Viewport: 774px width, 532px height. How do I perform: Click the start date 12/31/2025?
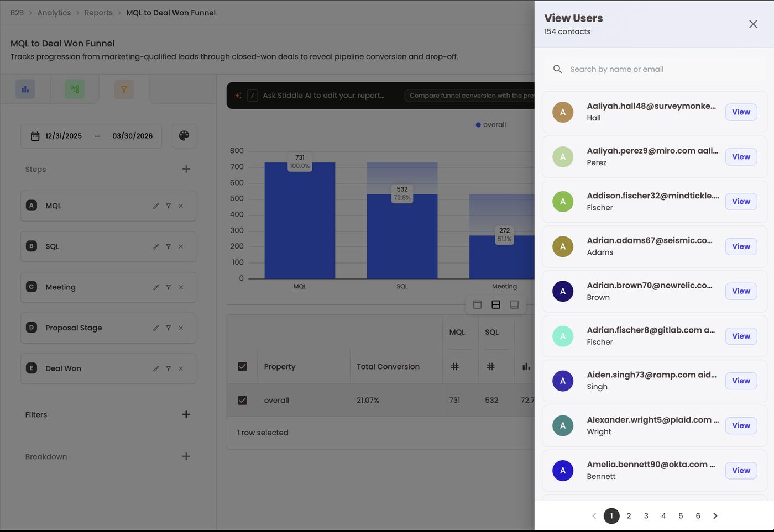click(64, 136)
